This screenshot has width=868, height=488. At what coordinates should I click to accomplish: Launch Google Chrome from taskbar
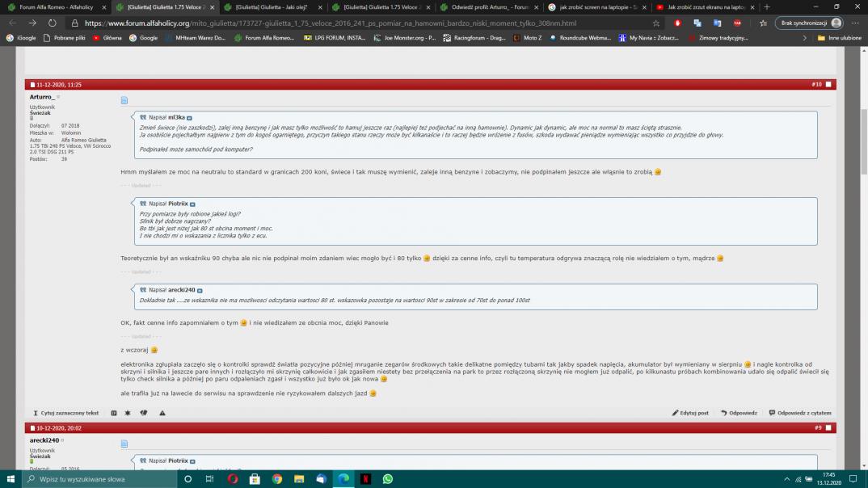276,478
